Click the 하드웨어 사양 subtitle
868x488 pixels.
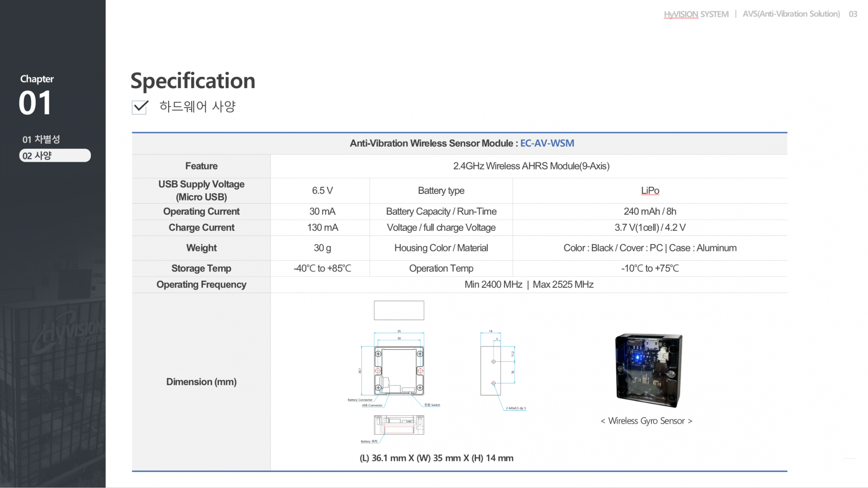[198, 107]
